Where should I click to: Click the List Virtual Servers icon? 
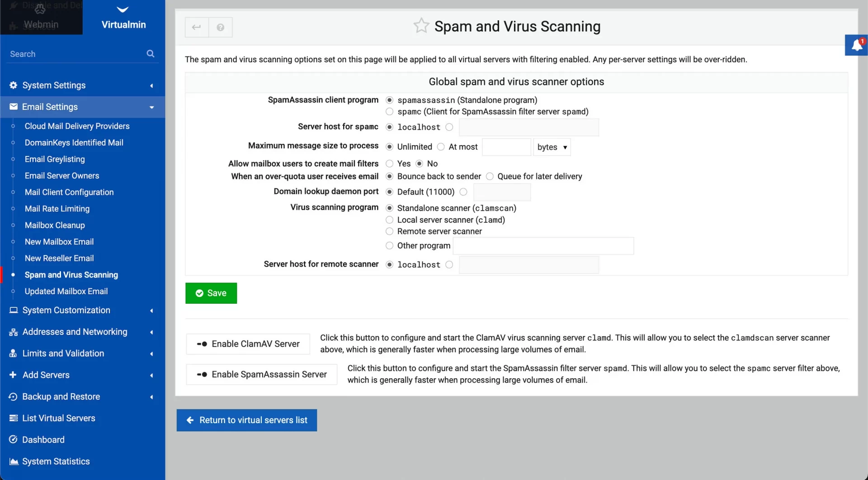coord(14,418)
